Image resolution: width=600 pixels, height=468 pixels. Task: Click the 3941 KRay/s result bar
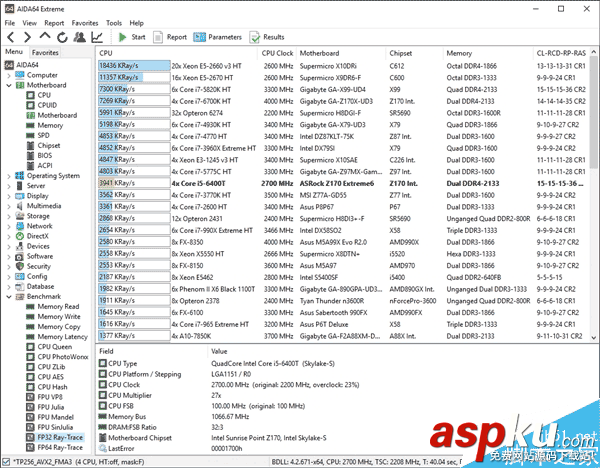click(x=134, y=183)
